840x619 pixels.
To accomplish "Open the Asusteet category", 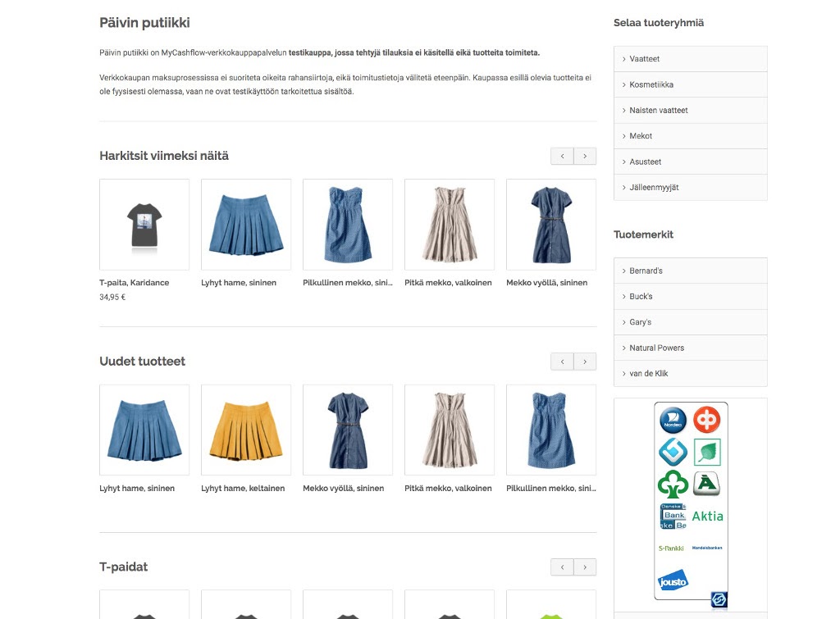I will 691,162.
